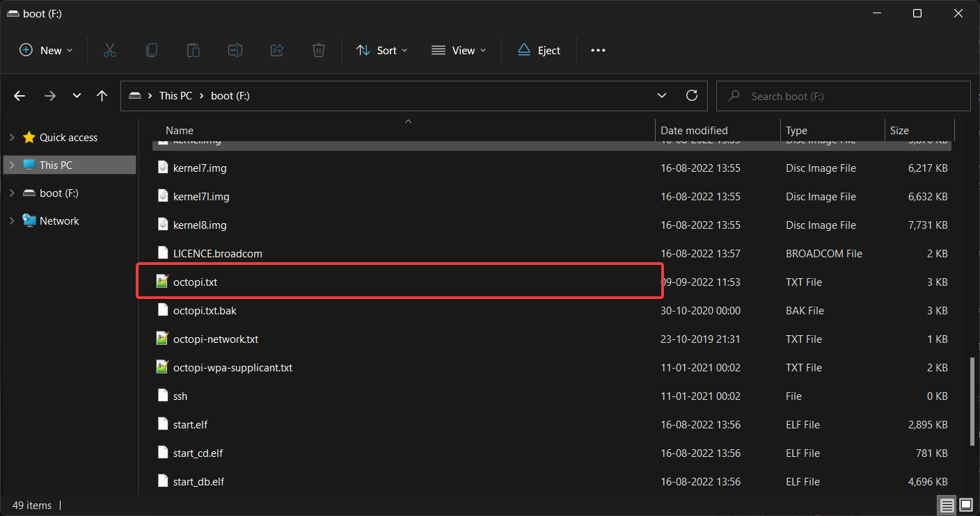This screenshot has height=516, width=980.
Task: Click the vertical scrollbar thumb
Action: [x=972, y=401]
